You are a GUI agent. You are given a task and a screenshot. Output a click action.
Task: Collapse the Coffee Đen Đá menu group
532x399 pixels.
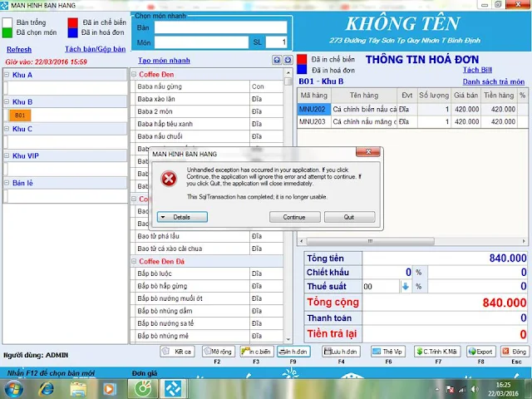[134, 261]
